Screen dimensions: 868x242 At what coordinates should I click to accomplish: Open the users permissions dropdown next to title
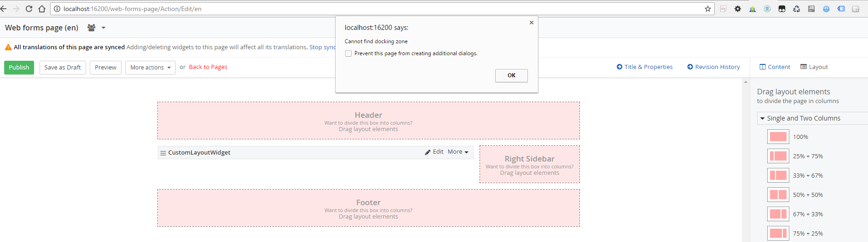(x=96, y=28)
